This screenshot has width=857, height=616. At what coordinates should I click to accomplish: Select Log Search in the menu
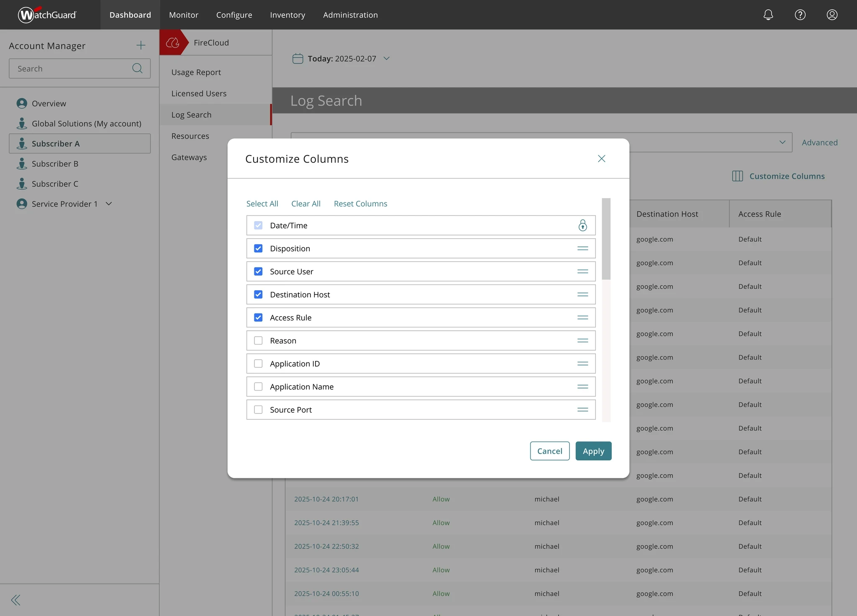216,115
